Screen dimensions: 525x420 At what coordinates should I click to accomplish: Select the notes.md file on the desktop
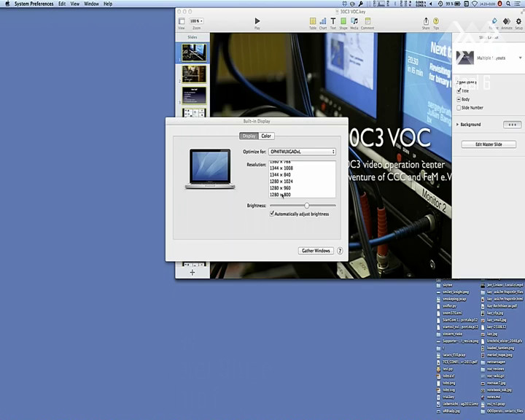[x=491, y=397]
